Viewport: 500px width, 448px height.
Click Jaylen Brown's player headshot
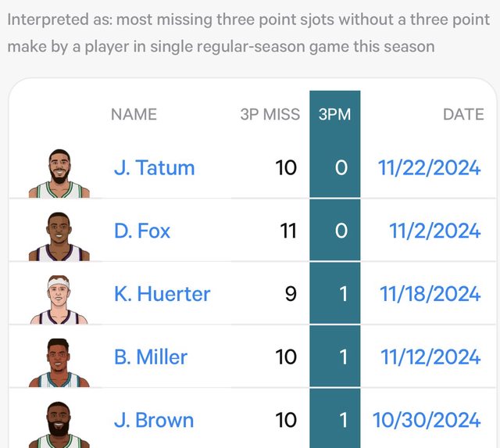pyautogui.click(x=59, y=424)
